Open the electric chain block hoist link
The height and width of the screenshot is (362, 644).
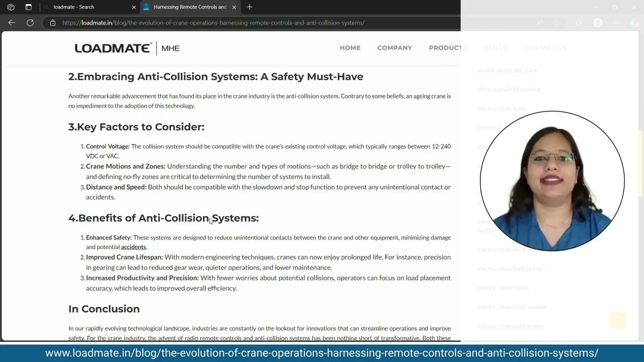click(x=509, y=89)
